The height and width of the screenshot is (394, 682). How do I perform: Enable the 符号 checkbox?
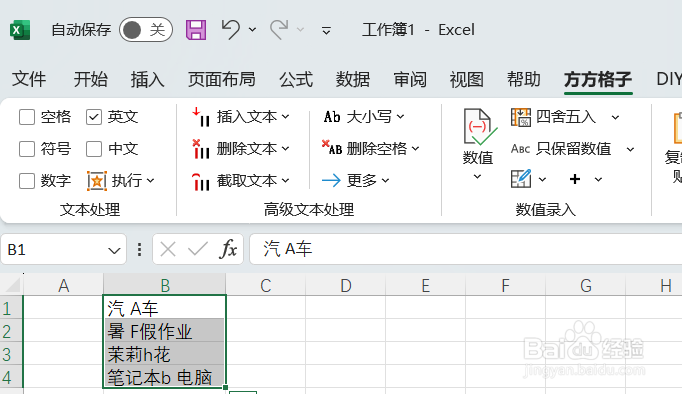click(x=27, y=149)
